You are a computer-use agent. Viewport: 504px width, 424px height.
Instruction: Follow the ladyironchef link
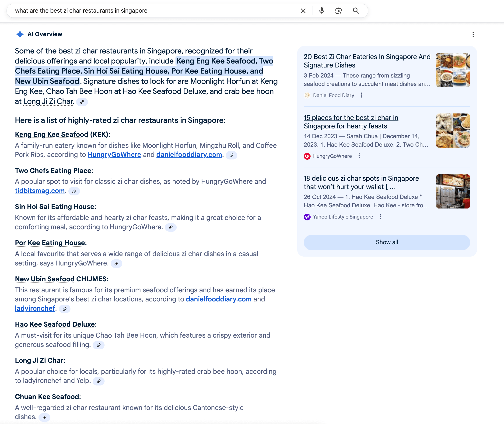click(x=35, y=308)
